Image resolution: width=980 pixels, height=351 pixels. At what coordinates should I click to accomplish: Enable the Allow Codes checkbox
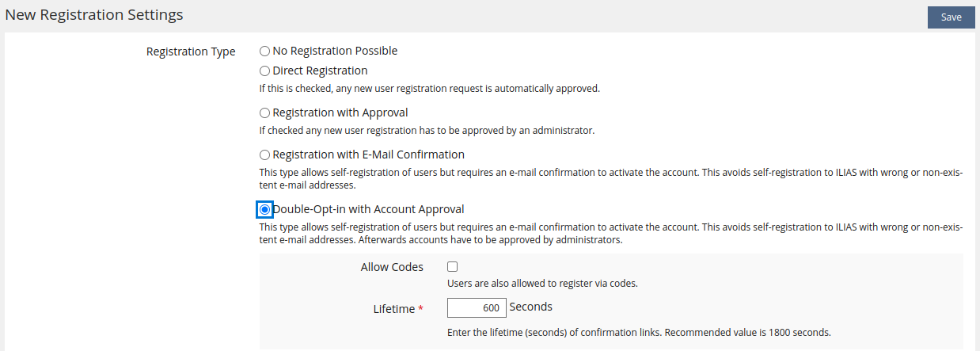click(452, 267)
